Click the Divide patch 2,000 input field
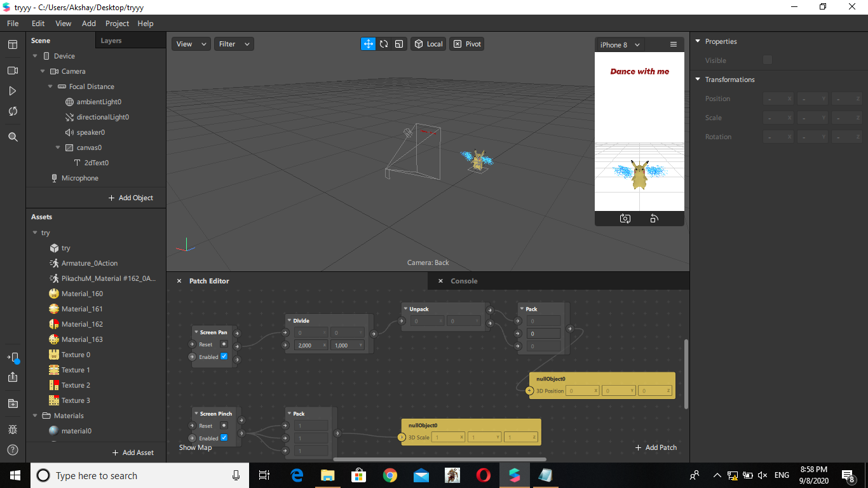The height and width of the screenshot is (488, 868). tap(311, 345)
